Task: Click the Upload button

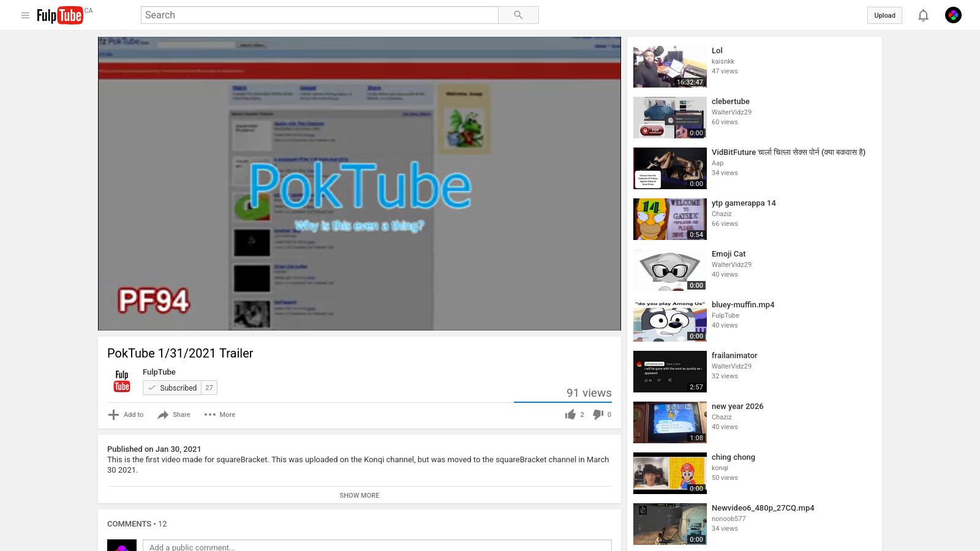Action: point(884,15)
